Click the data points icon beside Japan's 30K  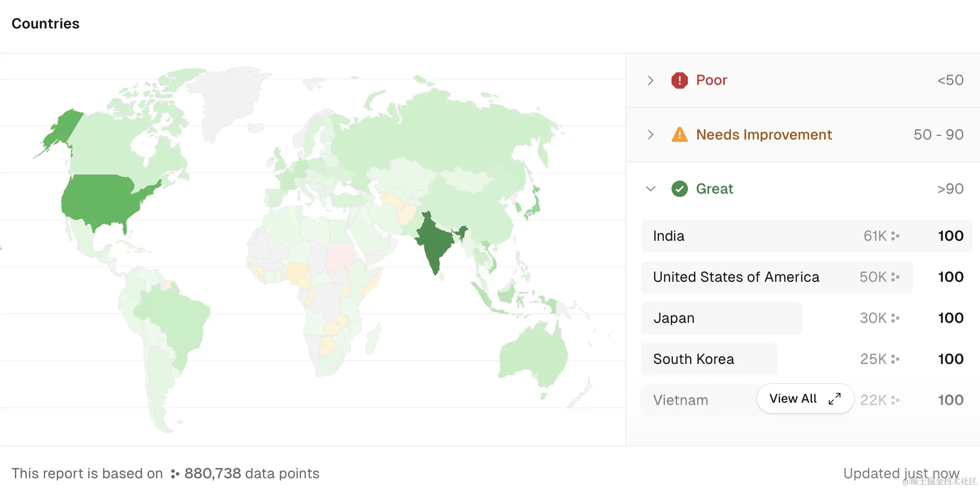pyautogui.click(x=896, y=318)
